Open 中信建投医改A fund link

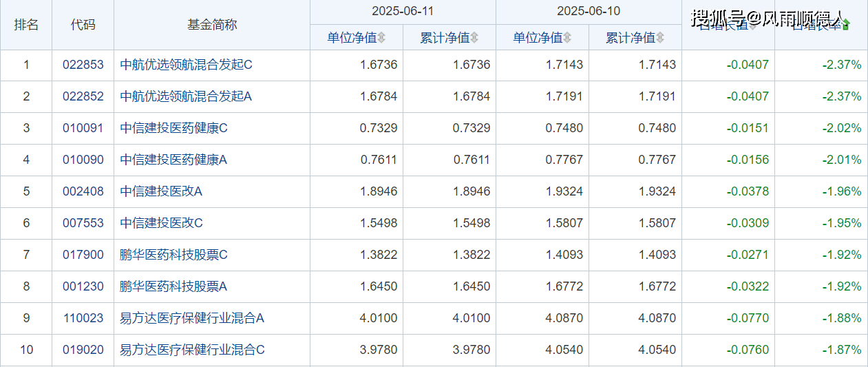click(162, 191)
